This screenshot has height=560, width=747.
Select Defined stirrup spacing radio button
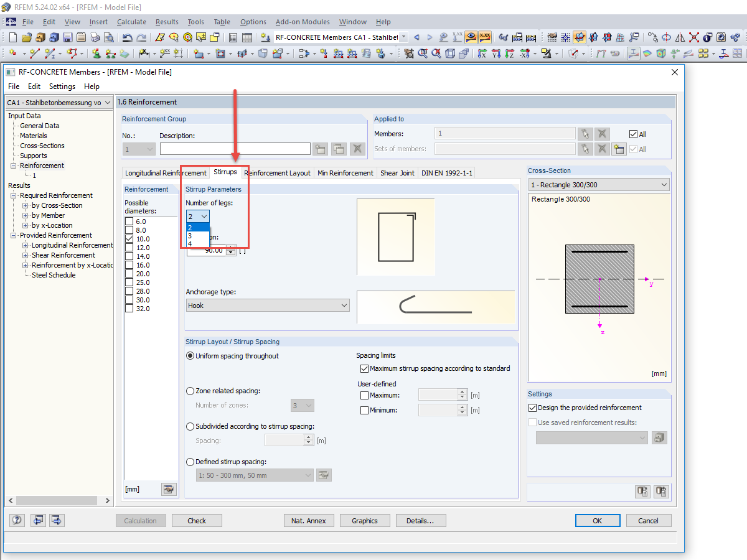(190, 462)
